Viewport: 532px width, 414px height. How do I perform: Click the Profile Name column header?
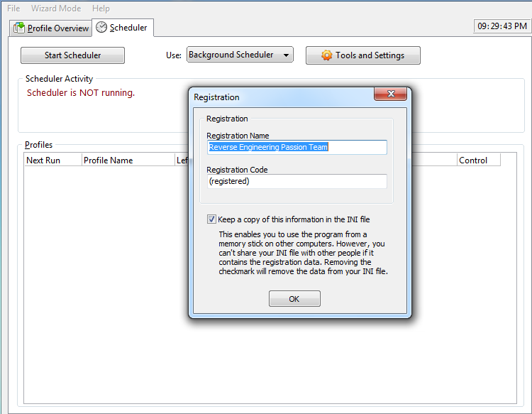(x=128, y=160)
